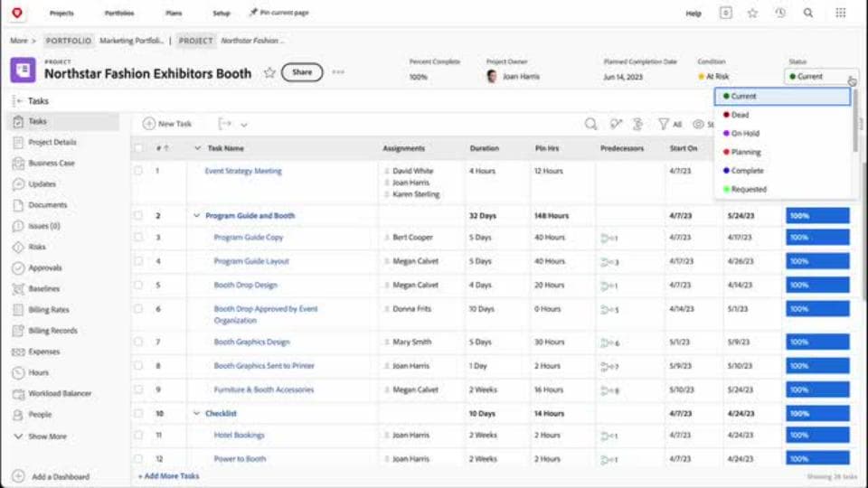Screen dimensions: 868x488
Task: Select Dead status option
Action: pyautogui.click(x=783, y=115)
